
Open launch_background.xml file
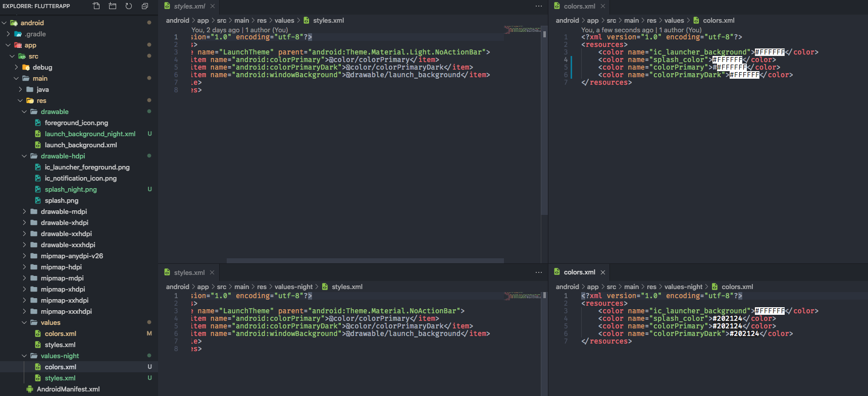(x=81, y=145)
